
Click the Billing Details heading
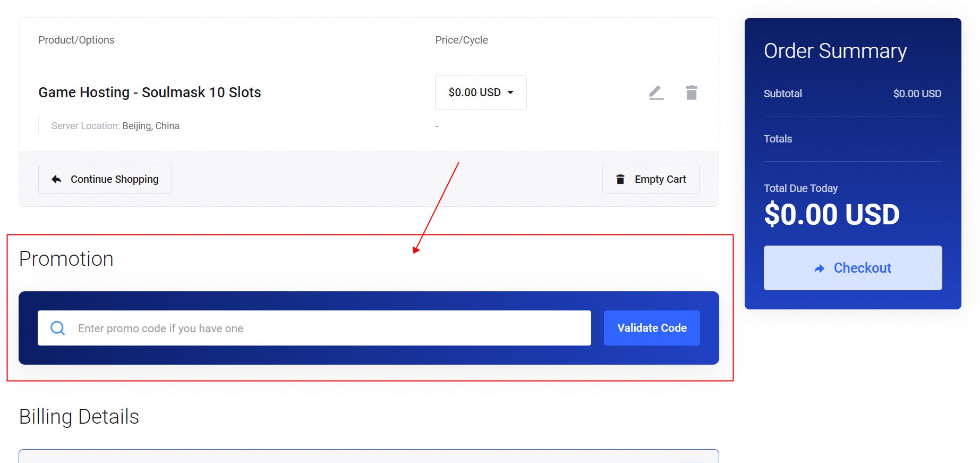tap(79, 417)
